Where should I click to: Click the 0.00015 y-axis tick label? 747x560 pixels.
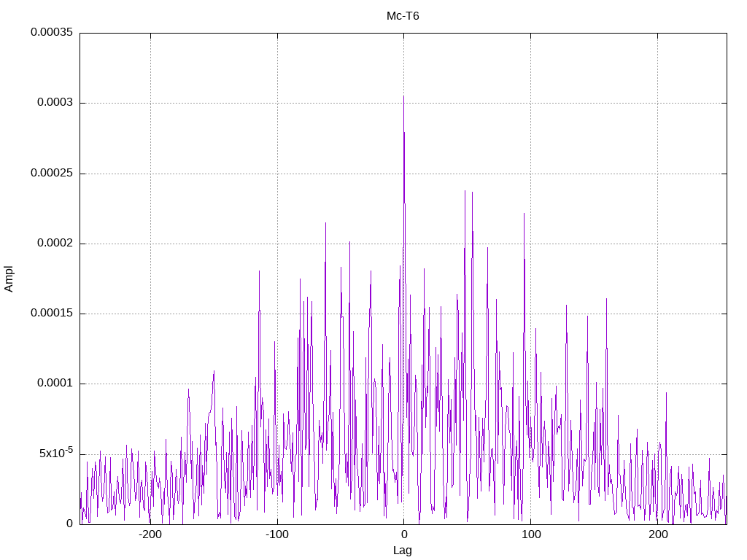52,313
